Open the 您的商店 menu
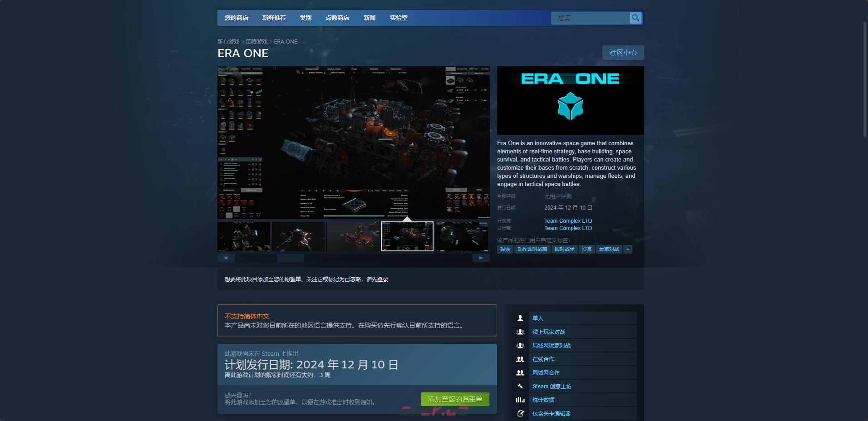Screen dimensions: 868x421 [x=237, y=18]
